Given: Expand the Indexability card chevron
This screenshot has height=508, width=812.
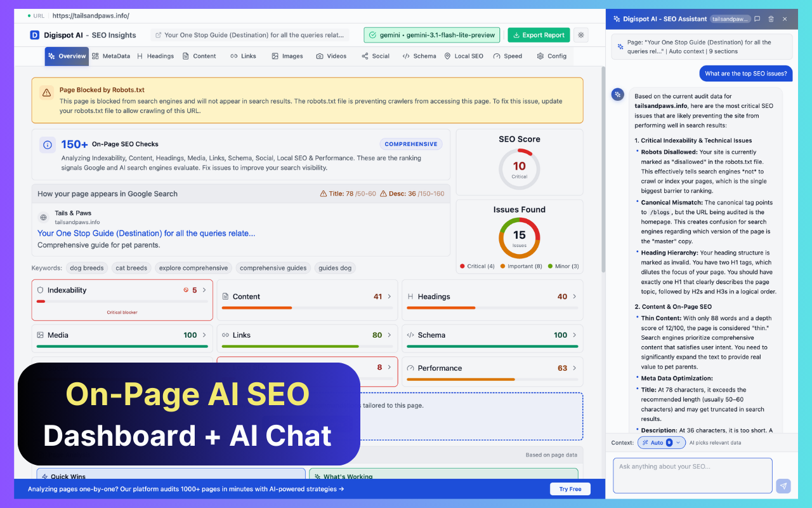Looking at the screenshot, I should [204, 290].
